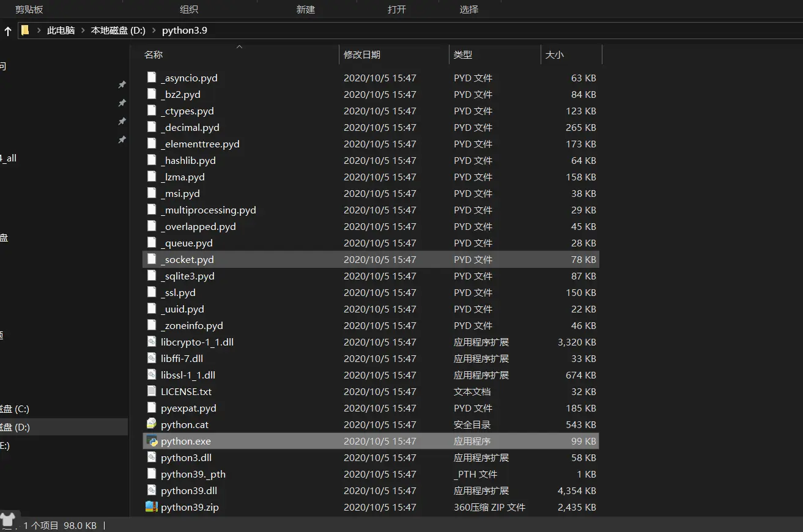Click the _PTH 文件 type cell
This screenshot has width=803, height=532.
(x=475, y=474)
